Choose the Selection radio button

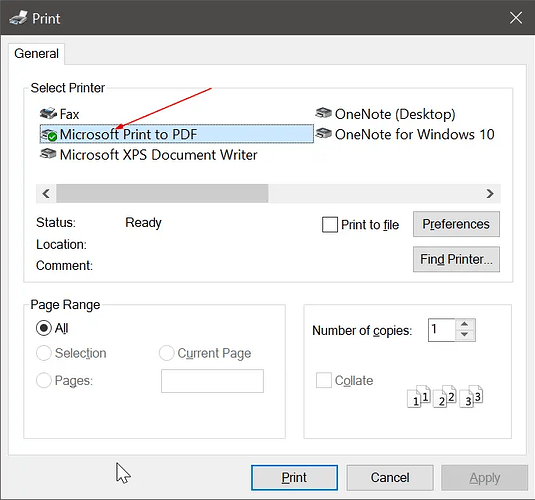pyautogui.click(x=44, y=353)
